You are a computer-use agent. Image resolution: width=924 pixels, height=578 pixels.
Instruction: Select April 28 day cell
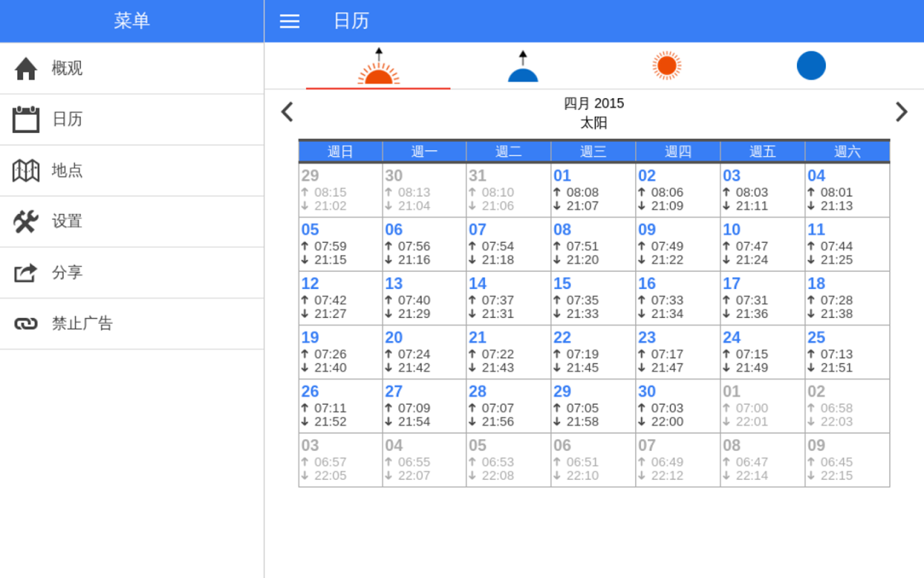508,406
